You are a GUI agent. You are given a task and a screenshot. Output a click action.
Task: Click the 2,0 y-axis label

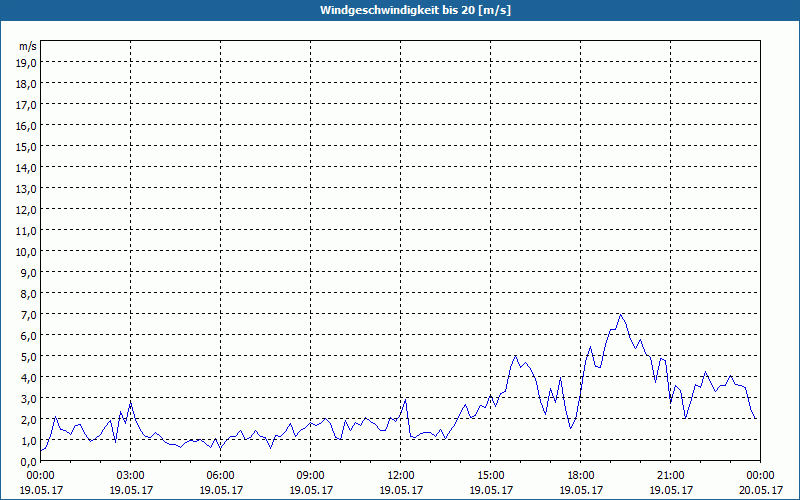(29, 419)
